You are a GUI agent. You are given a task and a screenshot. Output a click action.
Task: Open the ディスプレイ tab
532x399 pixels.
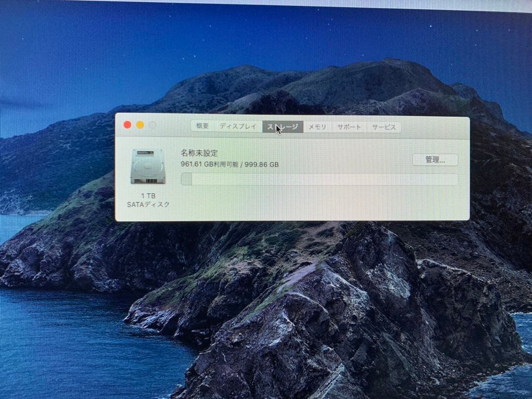pos(239,126)
